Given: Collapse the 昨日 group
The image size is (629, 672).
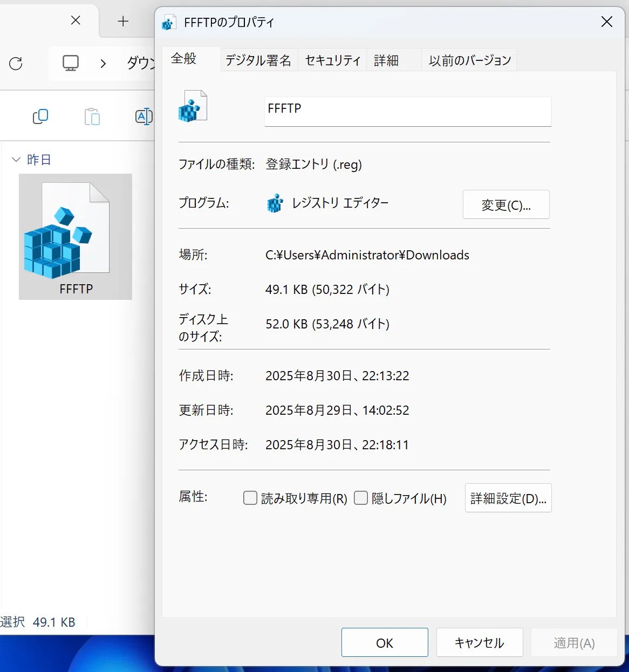Looking at the screenshot, I should pyautogui.click(x=16, y=160).
